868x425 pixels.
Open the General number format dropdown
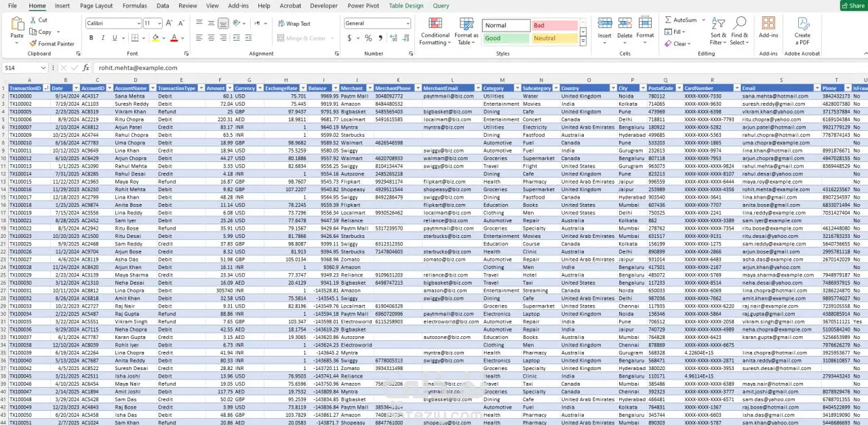pos(407,23)
